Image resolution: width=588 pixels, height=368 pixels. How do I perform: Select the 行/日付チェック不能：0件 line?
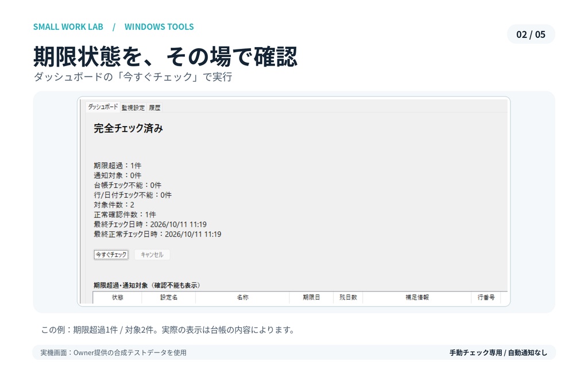(133, 195)
